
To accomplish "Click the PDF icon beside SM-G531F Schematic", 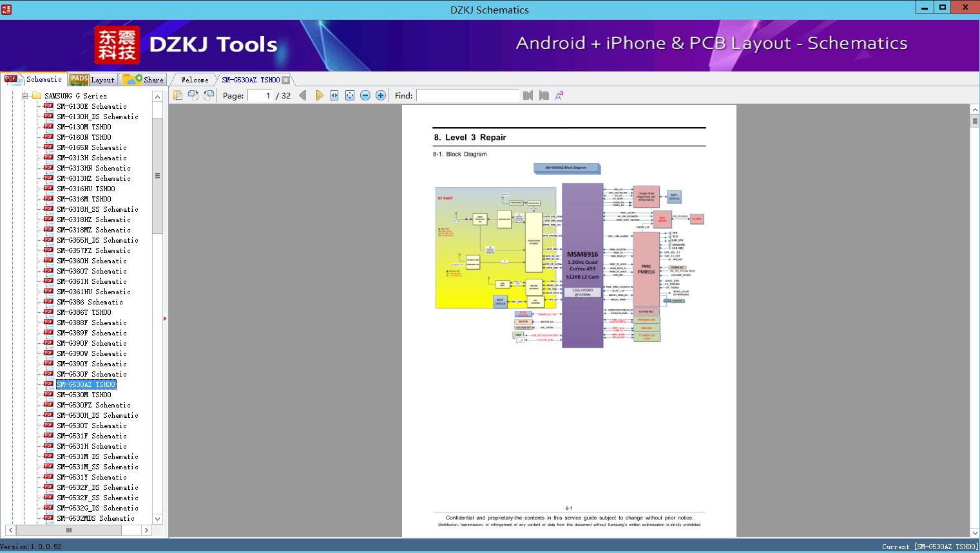I will click(48, 436).
